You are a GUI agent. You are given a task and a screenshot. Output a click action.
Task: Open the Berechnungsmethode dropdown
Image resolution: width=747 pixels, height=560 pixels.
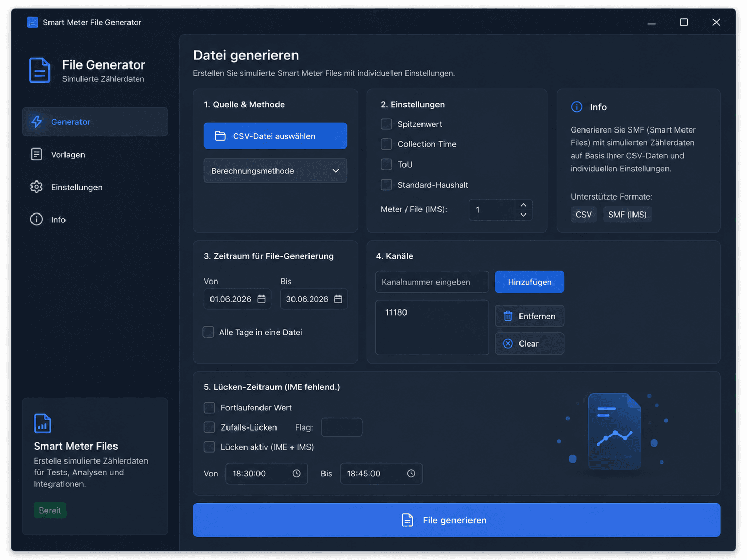(x=275, y=171)
